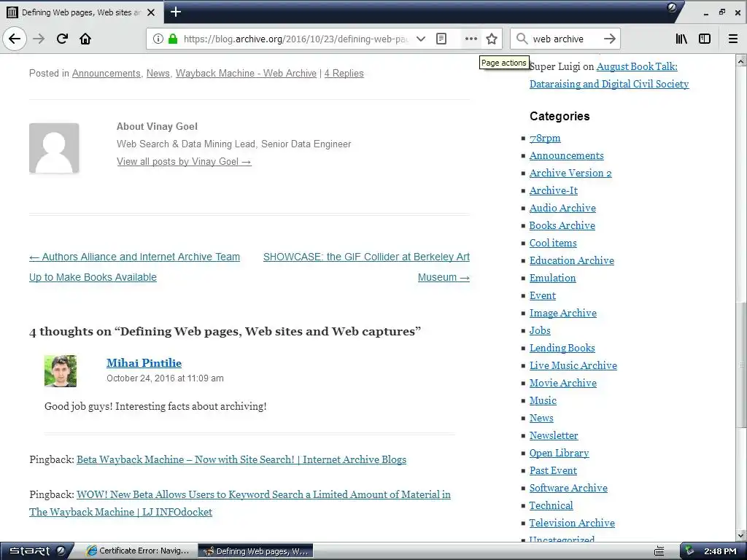The height and width of the screenshot is (560, 747).
Task: Open the Library bookmarks panel
Action: click(x=682, y=39)
